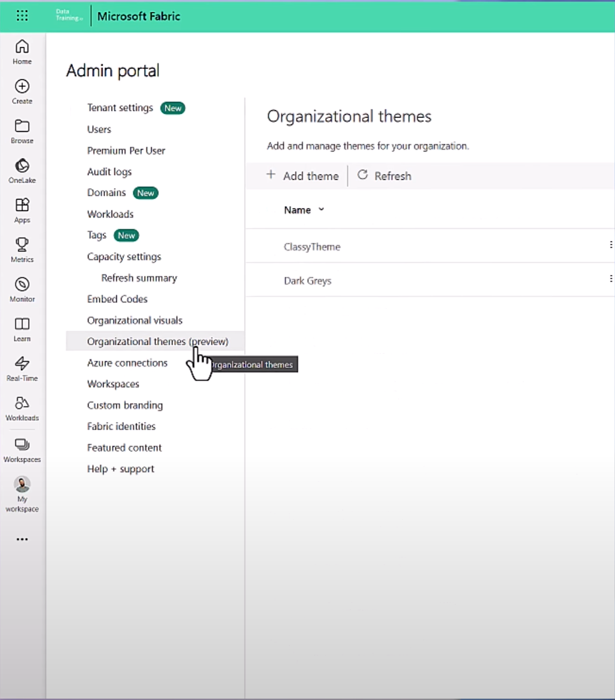Image resolution: width=615 pixels, height=700 pixels.
Task: Open more options for ClassyTheme
Action: pos(611,245)
